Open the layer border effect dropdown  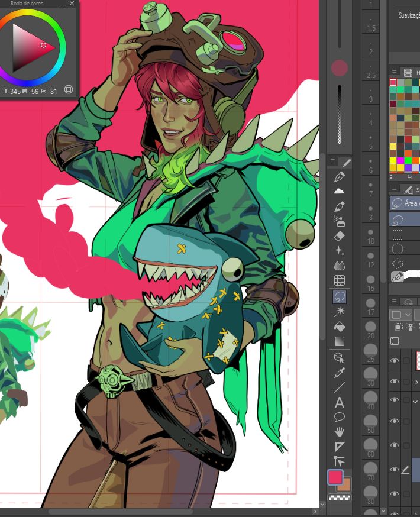pos(400,315)
